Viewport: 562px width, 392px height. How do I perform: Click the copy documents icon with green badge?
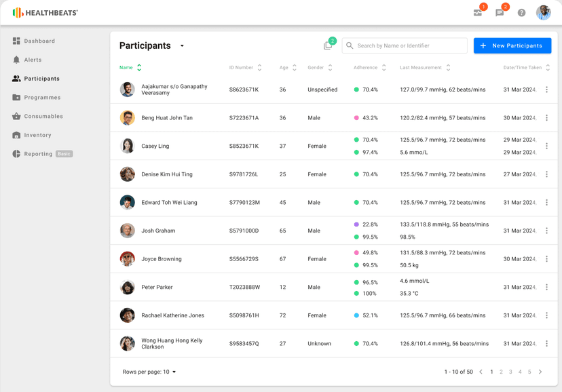329,44
